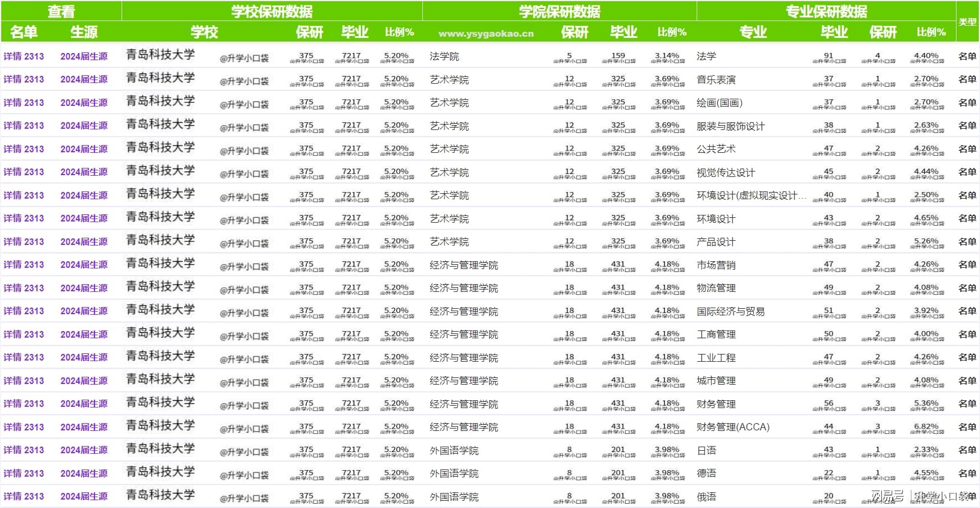Select the 2.33% ratio in 日语 row
The height and width of the screenshot is (508, 980).
(926, 449)
